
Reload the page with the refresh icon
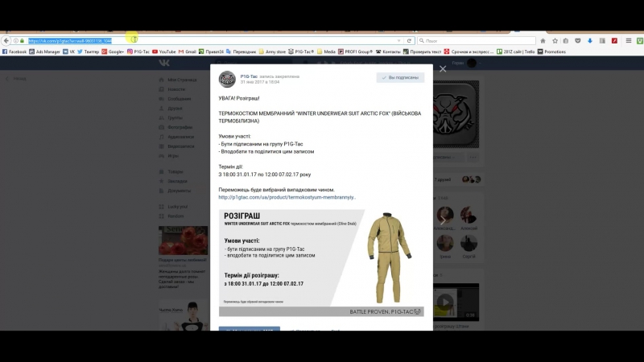409,41
